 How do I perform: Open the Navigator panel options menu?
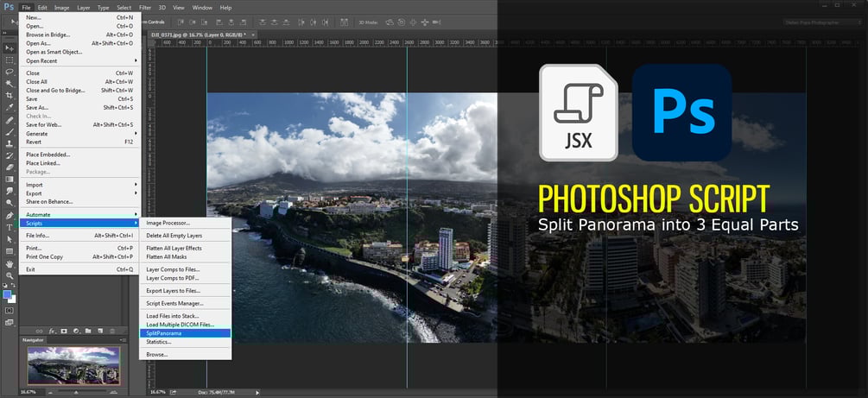click(124, 341)
